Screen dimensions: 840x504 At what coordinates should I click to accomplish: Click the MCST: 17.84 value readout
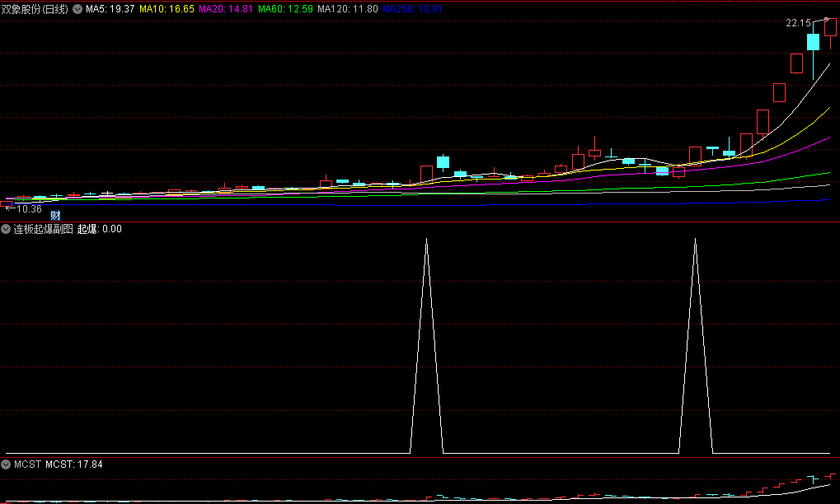click(x=74, y=464)
